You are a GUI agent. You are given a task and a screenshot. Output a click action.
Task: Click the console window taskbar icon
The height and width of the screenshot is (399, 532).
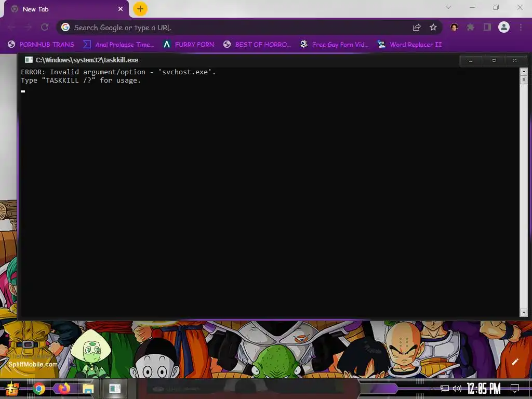point(115,389)
